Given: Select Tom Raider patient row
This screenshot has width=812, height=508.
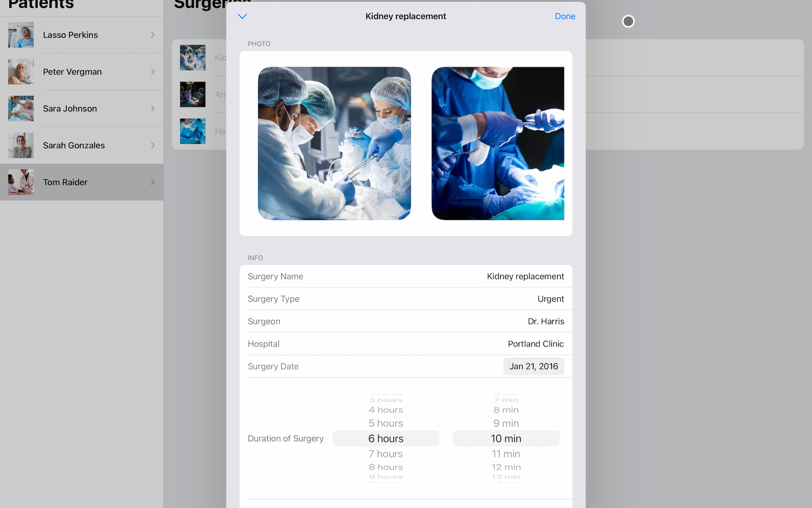Looking at the screenshot, I should pyautogui.click(x=82, y=182).
